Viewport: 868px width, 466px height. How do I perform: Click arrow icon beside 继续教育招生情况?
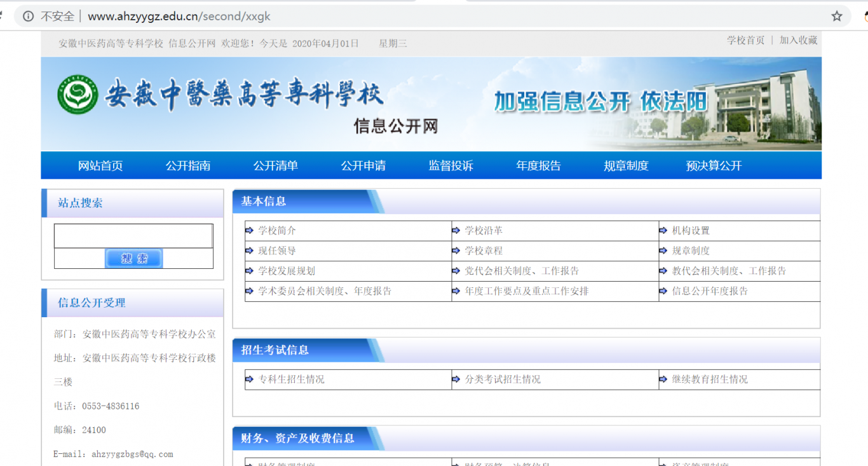coord(663,380)
